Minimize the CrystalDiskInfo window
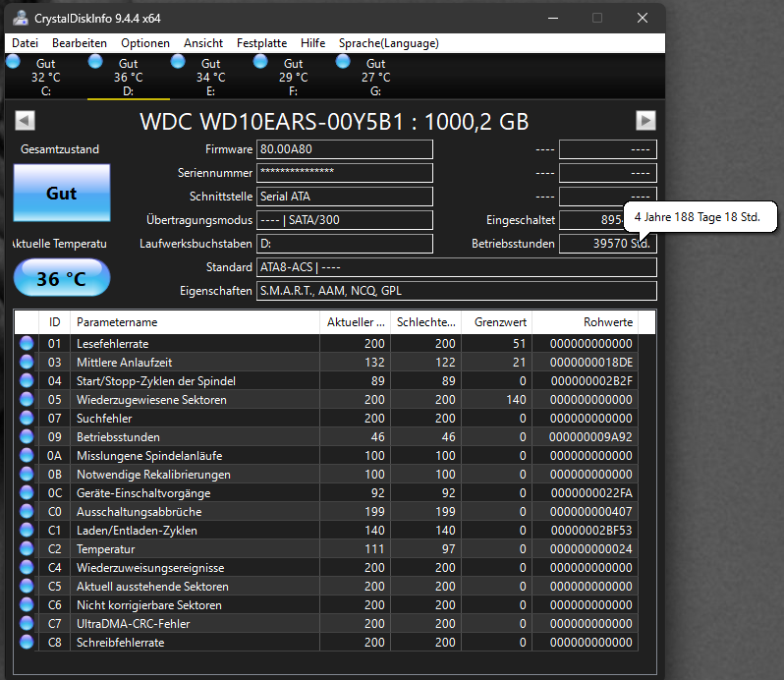The width and height of the screenshot is (784, 680). point(552,18)
